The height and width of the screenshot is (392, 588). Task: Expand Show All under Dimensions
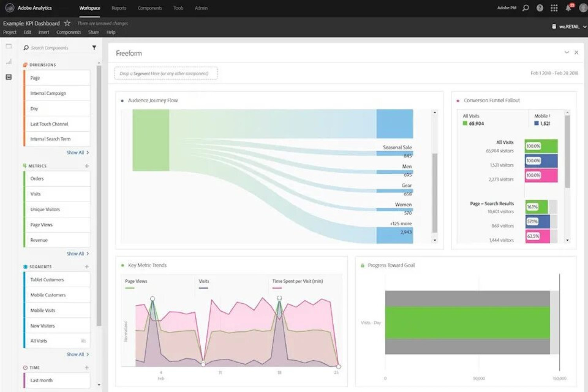77,152
